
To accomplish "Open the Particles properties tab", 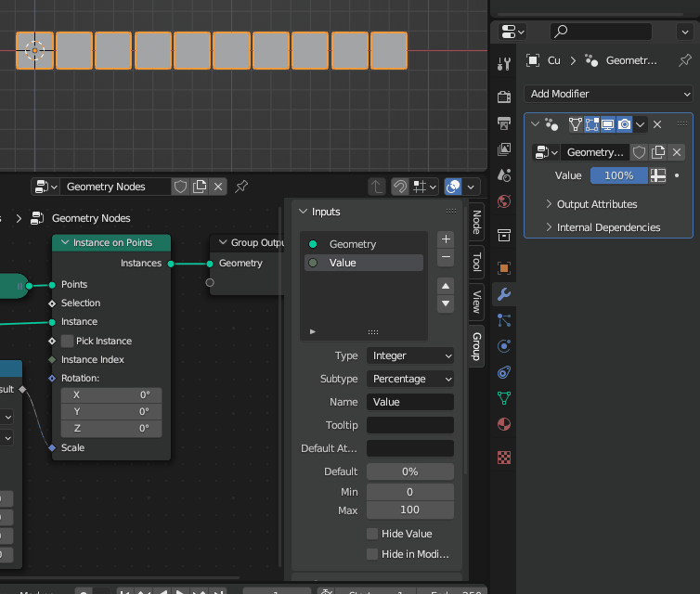I will coord(504,320).
